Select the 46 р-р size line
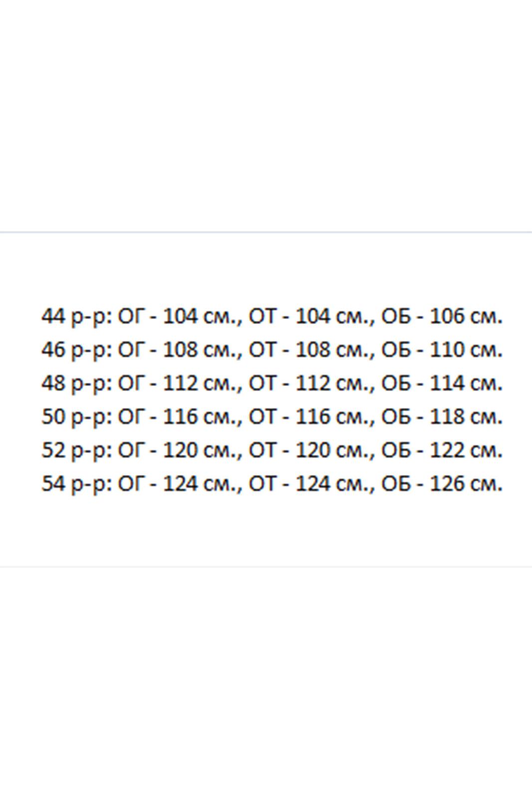Viewport: 532px width, 799px height. tap(271, 350)
